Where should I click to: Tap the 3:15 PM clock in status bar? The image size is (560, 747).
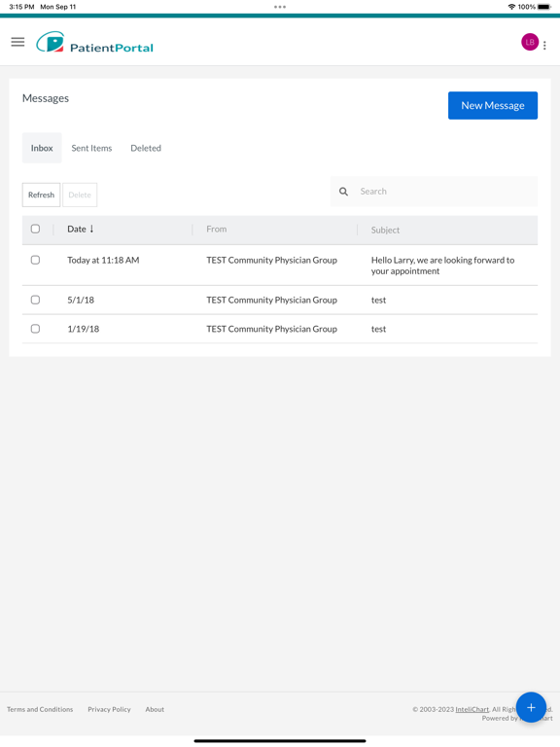21,7
